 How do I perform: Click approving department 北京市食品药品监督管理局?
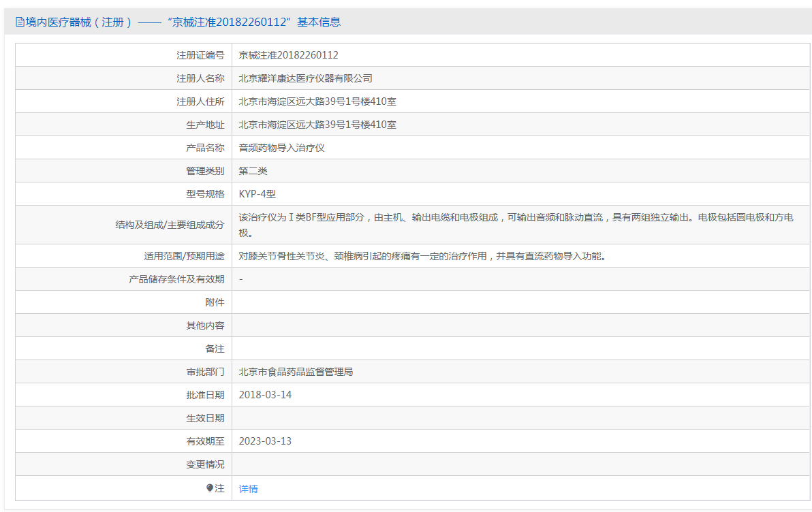coord(296,372)
